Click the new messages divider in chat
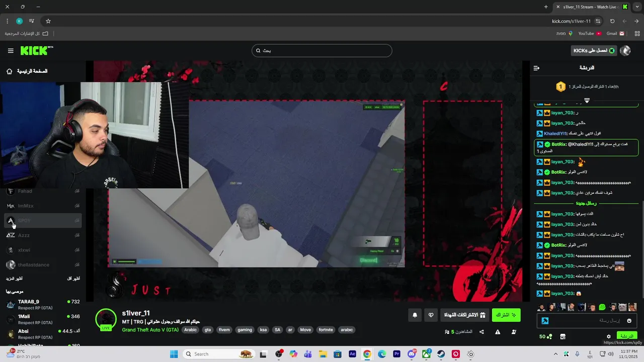 (586, 203)
